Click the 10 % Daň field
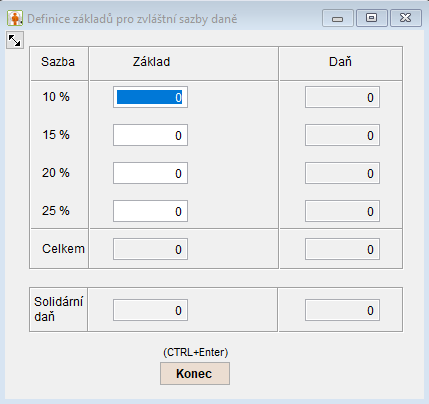 click(x=342, y=97)
